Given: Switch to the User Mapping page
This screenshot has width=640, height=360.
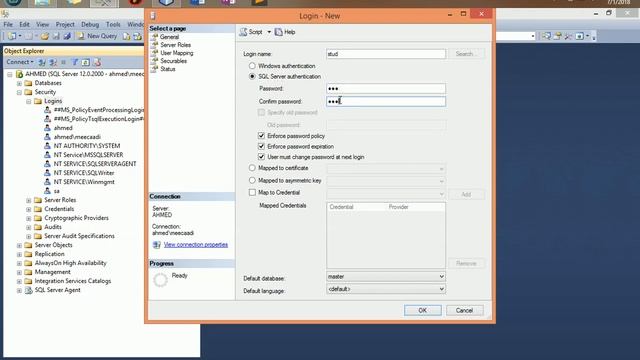Looking at the screenshot, I should pyautogui.click(x=177, y=53).
